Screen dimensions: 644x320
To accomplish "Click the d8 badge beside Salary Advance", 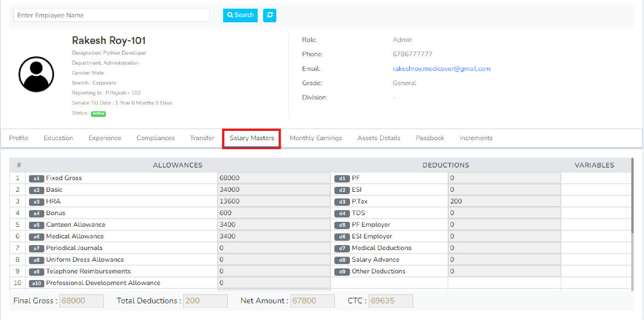I will 342,260.
